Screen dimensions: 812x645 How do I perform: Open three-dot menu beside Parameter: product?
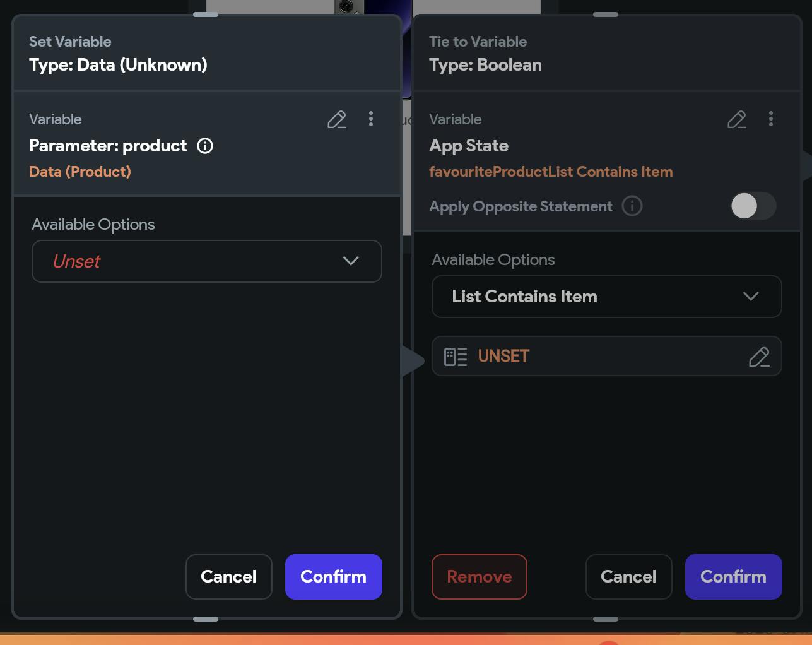[371, 119]
